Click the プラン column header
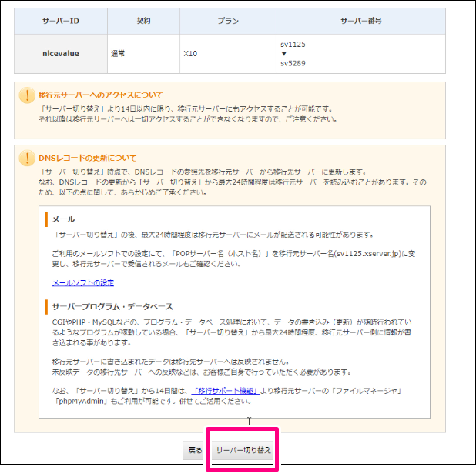Viewport: 476px width, 474px height. coord(228,21)
